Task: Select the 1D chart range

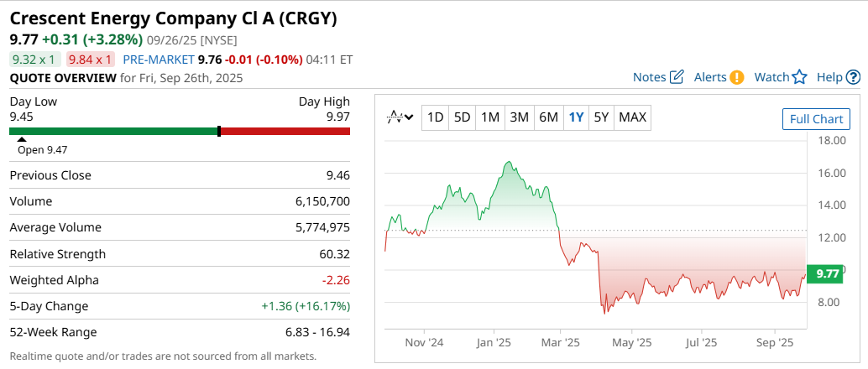Action: (x=435, y=117)
